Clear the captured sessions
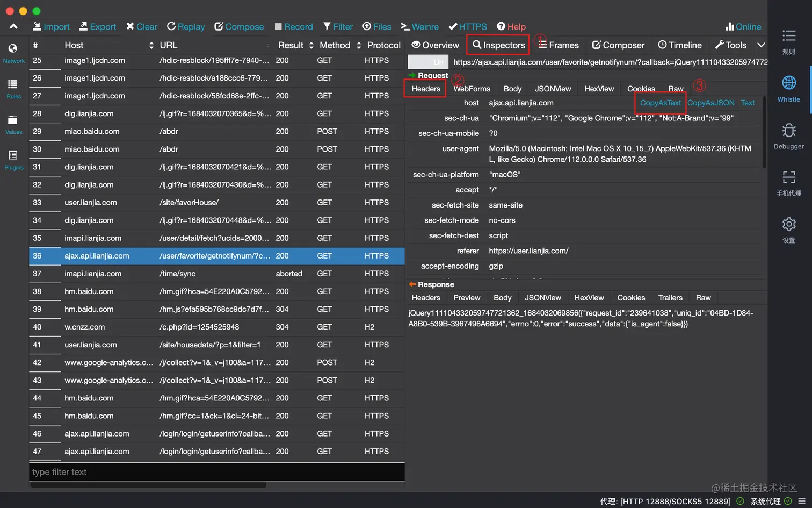The image size is (812, 508). [142, 26]
